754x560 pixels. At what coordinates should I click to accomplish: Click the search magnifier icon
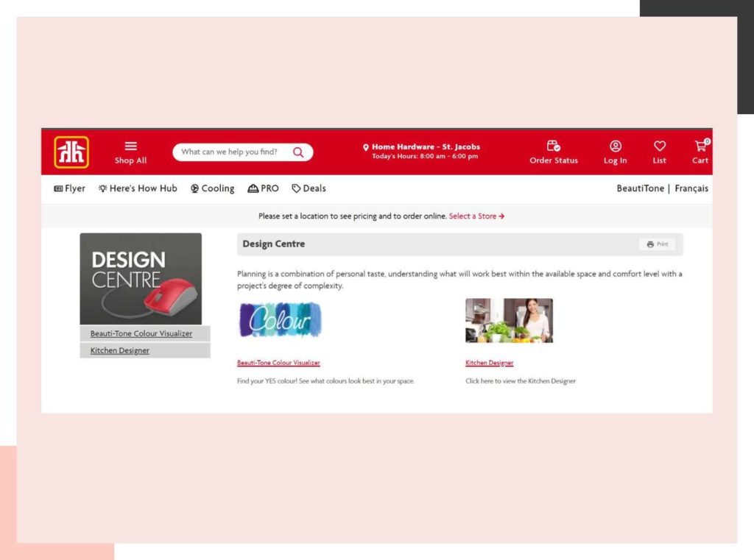click(x=298, y=152)
